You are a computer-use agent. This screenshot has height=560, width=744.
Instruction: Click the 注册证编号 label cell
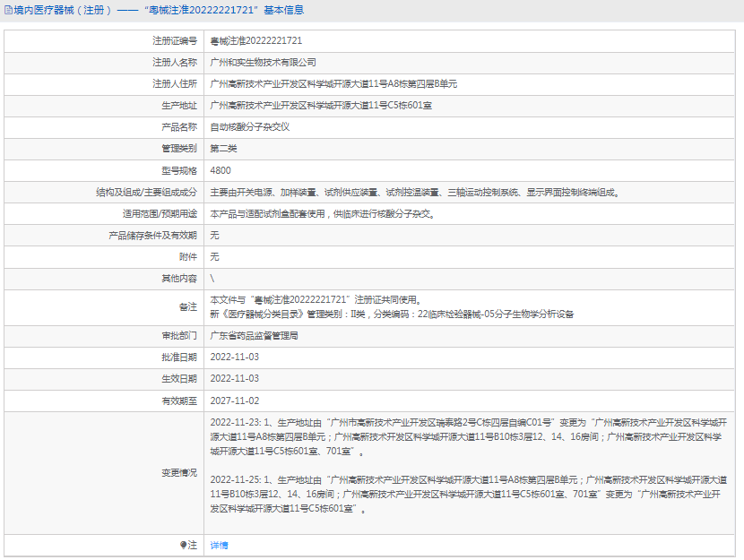coord(175,41)
